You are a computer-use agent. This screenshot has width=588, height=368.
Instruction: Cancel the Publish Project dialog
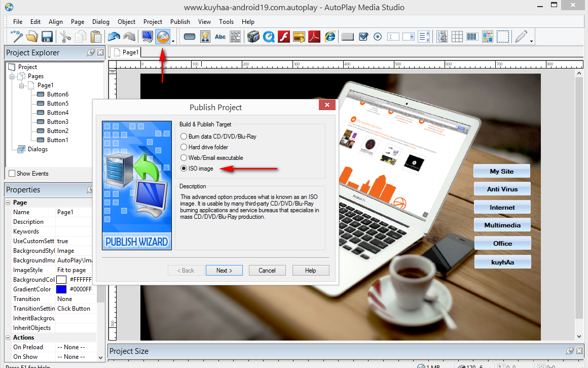(267, 271)
